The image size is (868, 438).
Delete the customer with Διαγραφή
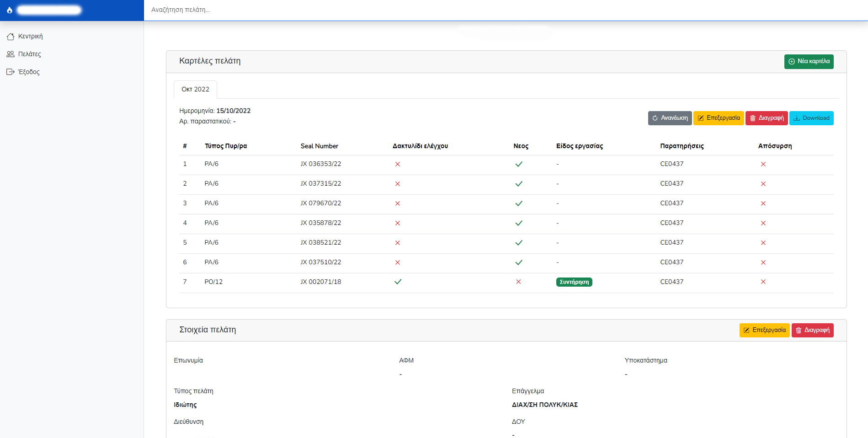point(812,330)
